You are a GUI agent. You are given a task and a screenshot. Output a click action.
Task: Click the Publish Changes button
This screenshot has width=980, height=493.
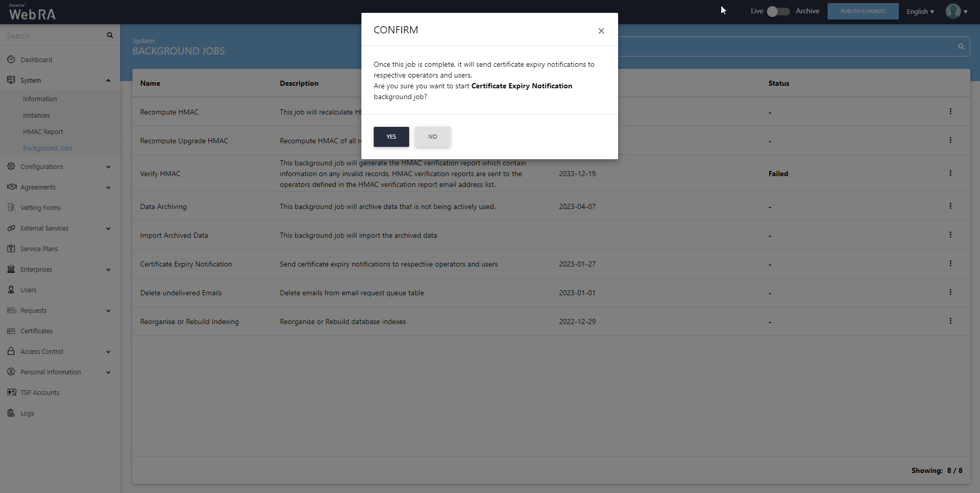[x=862, y=11]
